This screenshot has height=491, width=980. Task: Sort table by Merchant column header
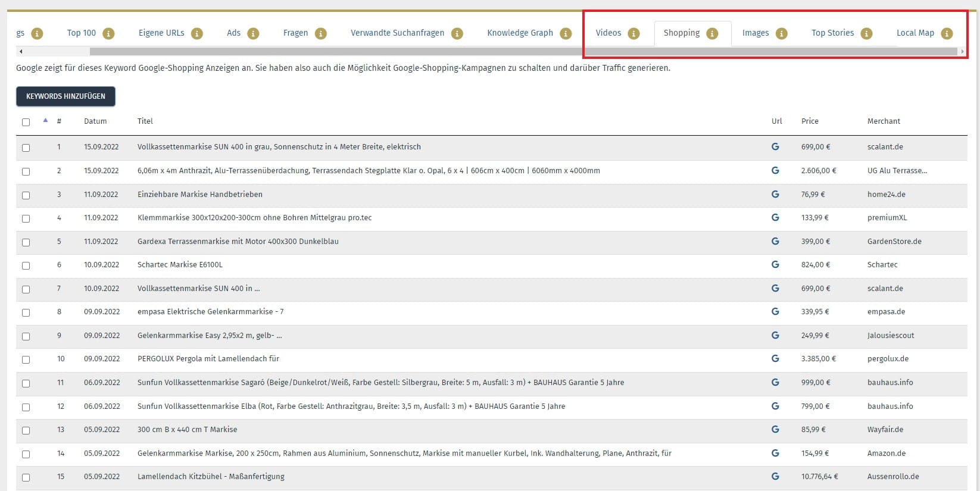884,121
